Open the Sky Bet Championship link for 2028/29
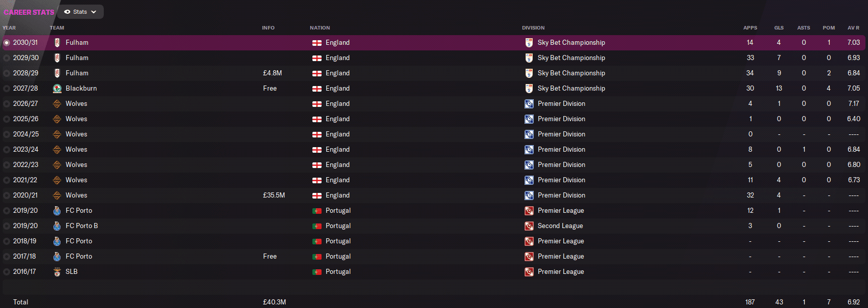 pyautogui.click(x=571, y=73)
